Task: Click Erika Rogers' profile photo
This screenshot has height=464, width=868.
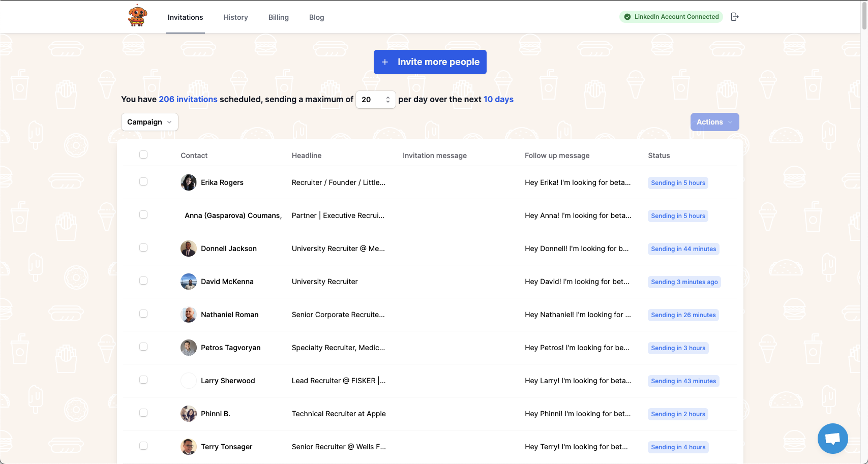Action: (189, 182)
